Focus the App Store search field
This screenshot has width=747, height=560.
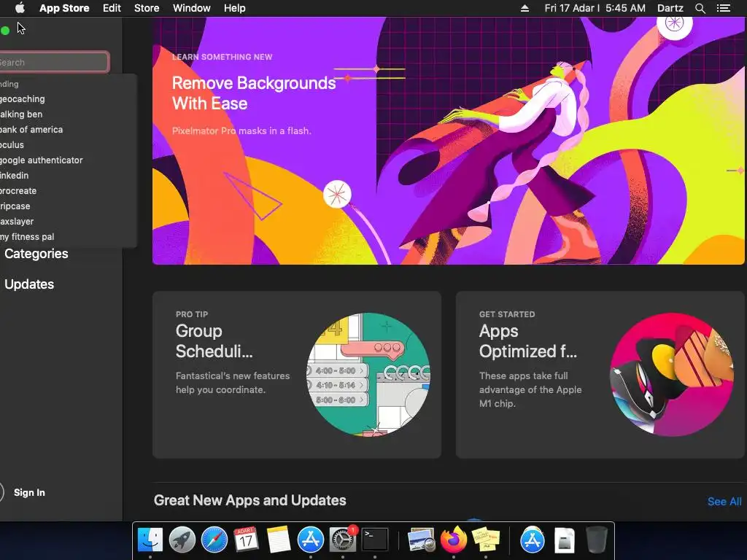pos(54,63)
